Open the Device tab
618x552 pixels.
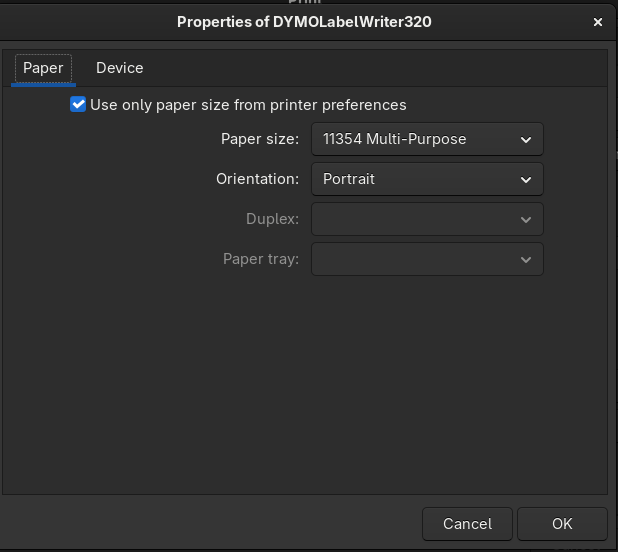[119, 68]
